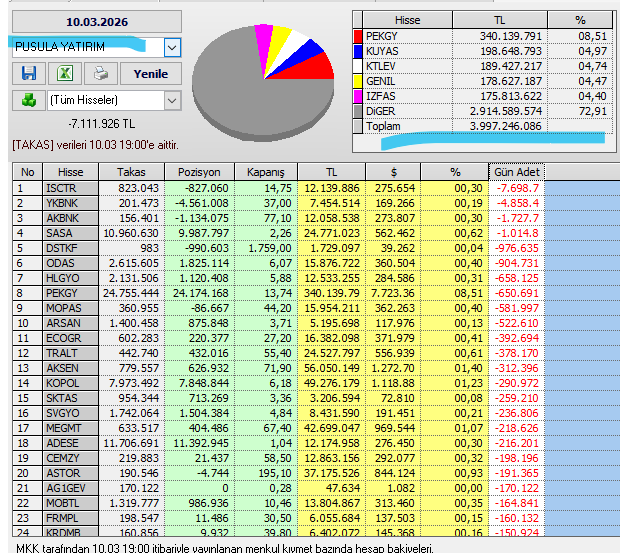
Task: Click Hisse header in the legend table
Action: (x=407, y=20)
